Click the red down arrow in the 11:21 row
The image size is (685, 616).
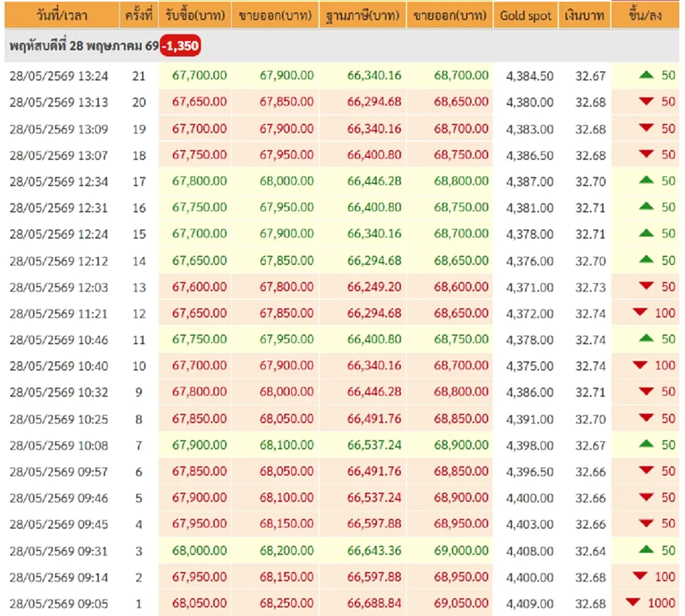click(x=640, y=312)
